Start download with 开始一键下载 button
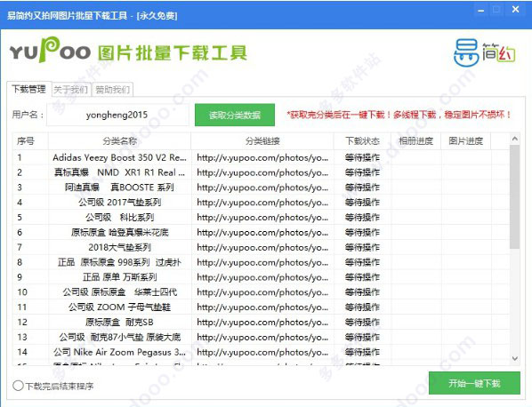 tap(474, 383)
